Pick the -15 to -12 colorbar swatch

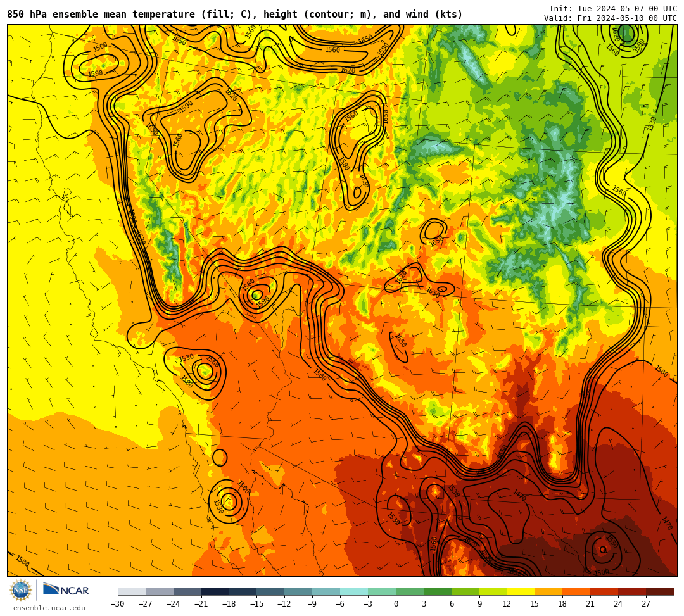coord(271,591)
